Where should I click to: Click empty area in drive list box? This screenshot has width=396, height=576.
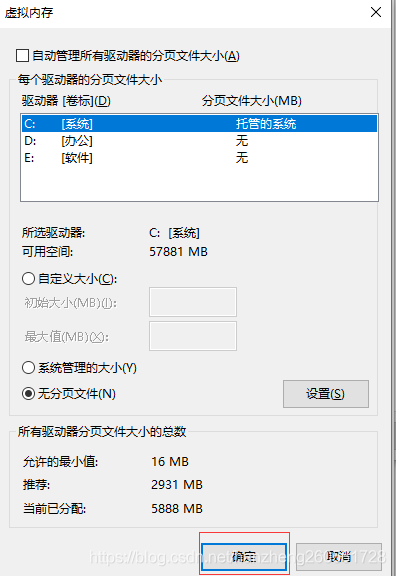pos(199,184)
